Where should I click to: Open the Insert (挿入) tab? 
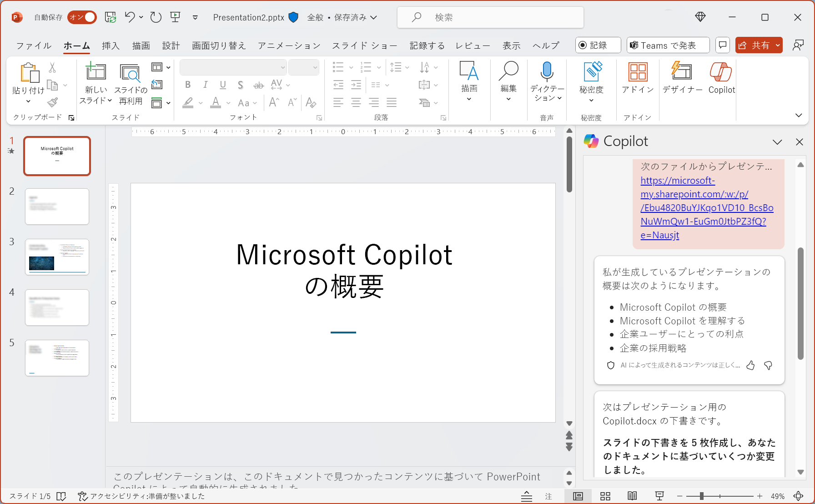111,45
